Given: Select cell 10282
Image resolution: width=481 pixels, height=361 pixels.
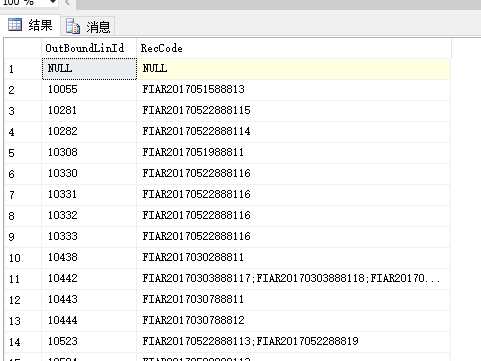Looking at the screenshot, I should (89, 132).
